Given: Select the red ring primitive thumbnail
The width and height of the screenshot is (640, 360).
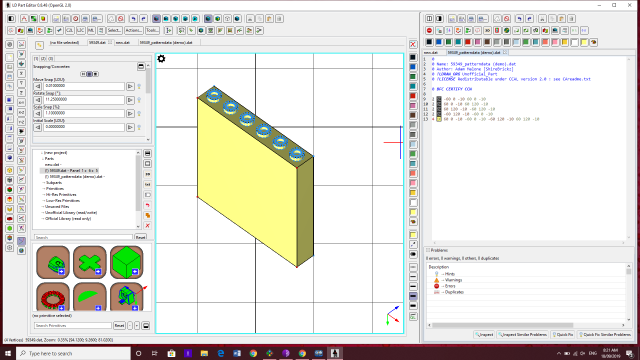Looking at the screenshot, I should [x=53, y=296].
